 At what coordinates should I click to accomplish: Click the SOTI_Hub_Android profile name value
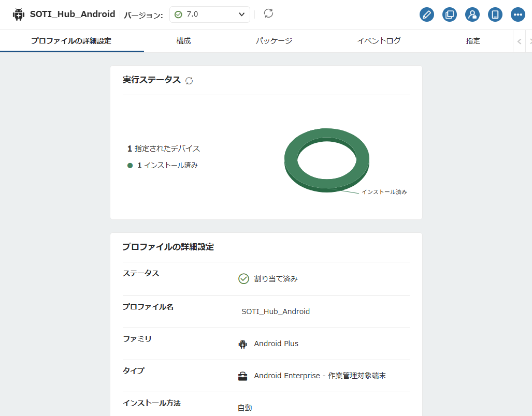[276, 311]
